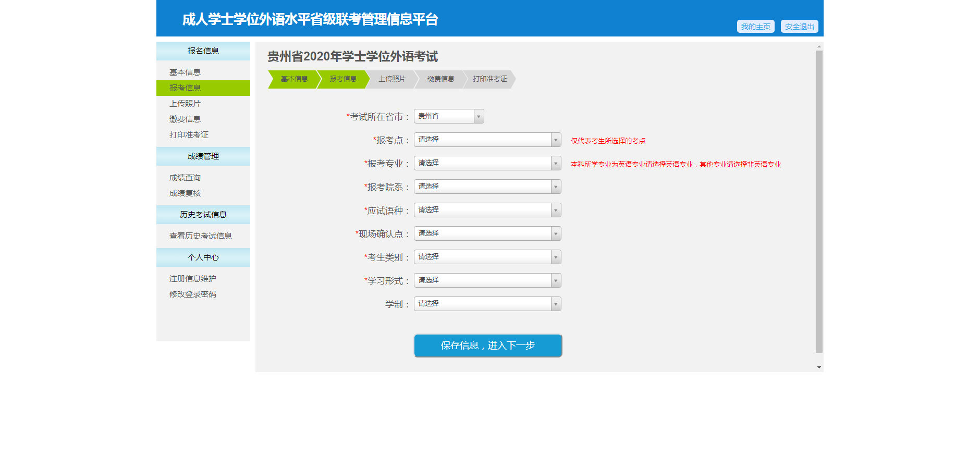The width and height of the screenshot is (980, 457).
Task: Open 上传照片 from the sidebar menu
Action: click(x=185, y=104)
